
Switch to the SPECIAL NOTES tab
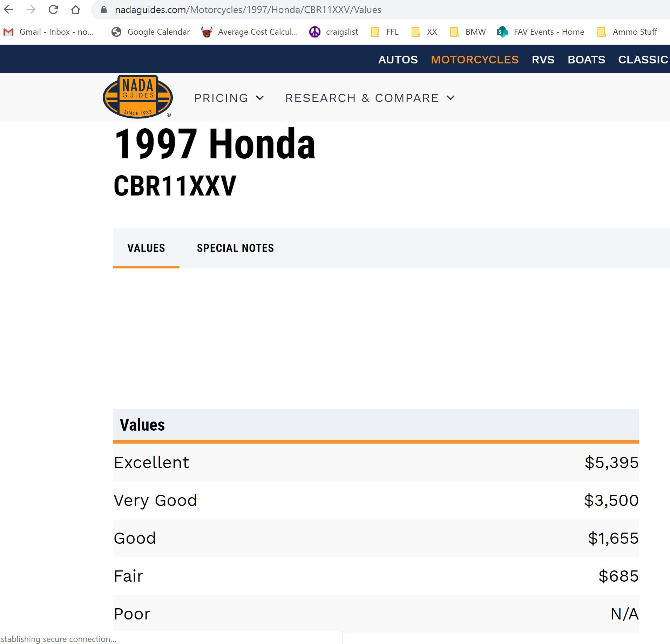(x=235, y=248)
